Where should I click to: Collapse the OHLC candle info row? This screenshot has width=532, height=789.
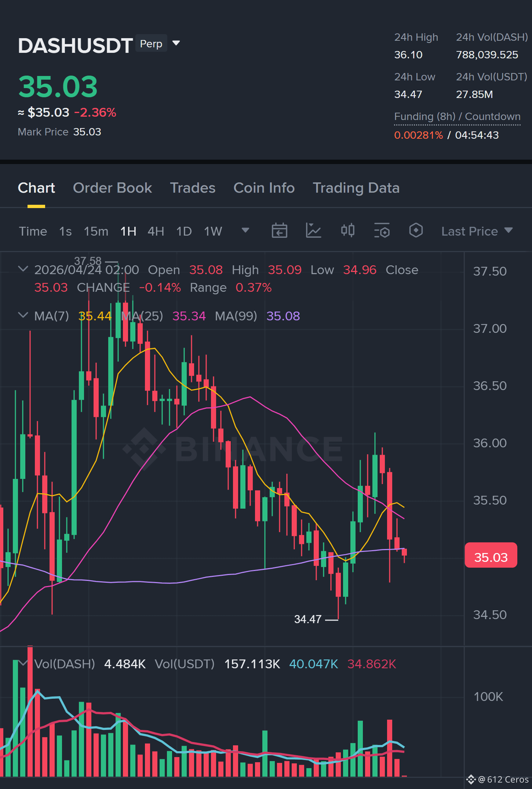[x=23, y=269]
